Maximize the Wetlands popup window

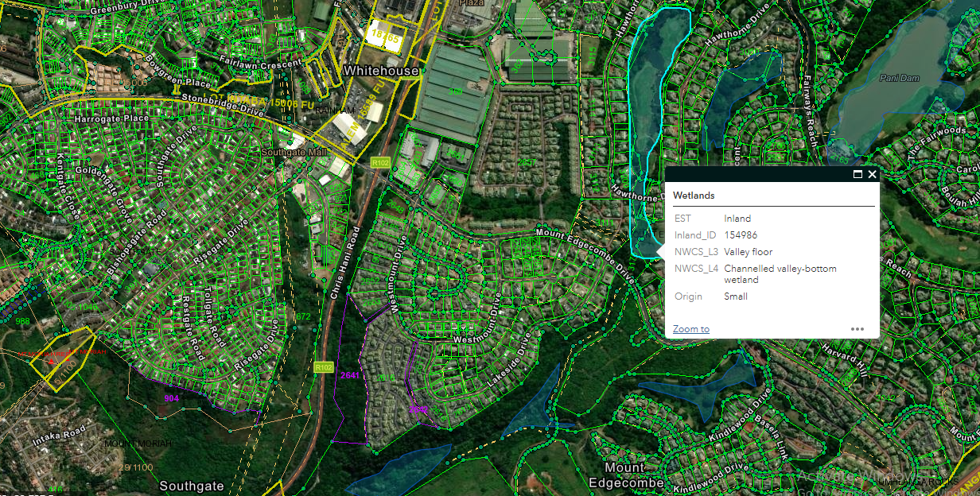point(857,174)
